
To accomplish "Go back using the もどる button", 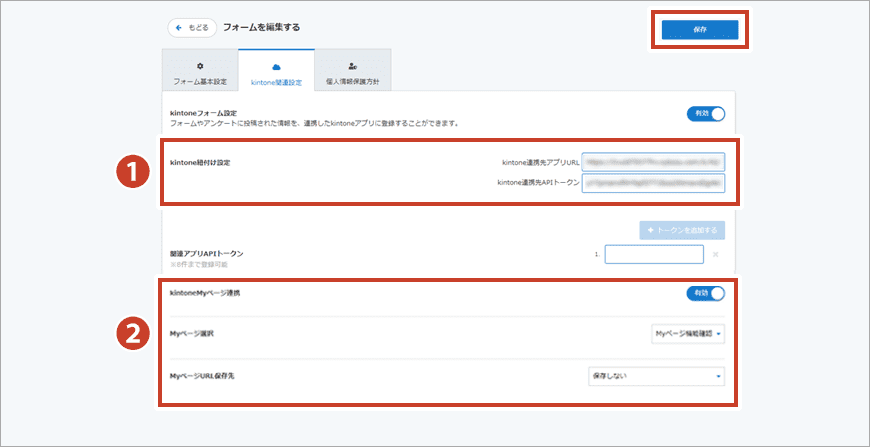I will [x=192, y=27].
